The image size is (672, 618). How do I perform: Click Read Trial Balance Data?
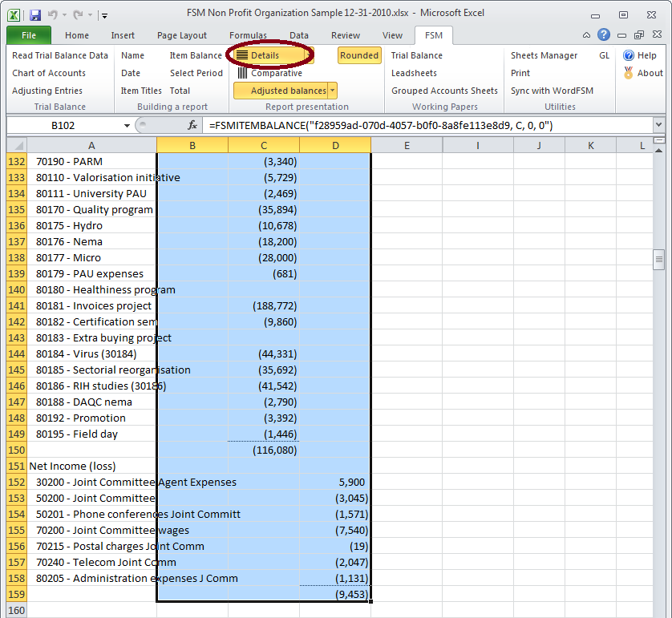(60, 55)
